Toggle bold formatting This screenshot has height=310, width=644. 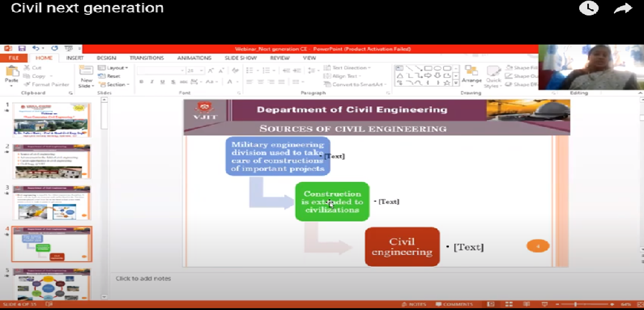(x=141, y=82)
